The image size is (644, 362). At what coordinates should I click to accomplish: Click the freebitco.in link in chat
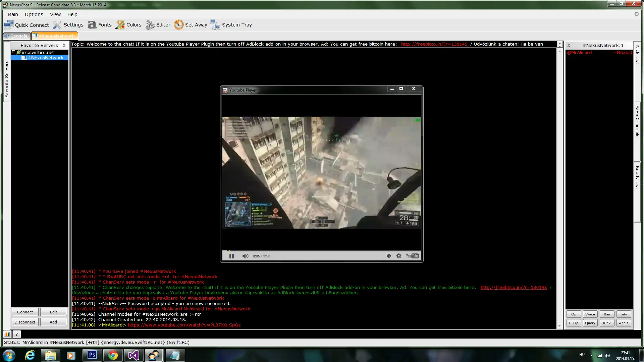pos(513,287)
